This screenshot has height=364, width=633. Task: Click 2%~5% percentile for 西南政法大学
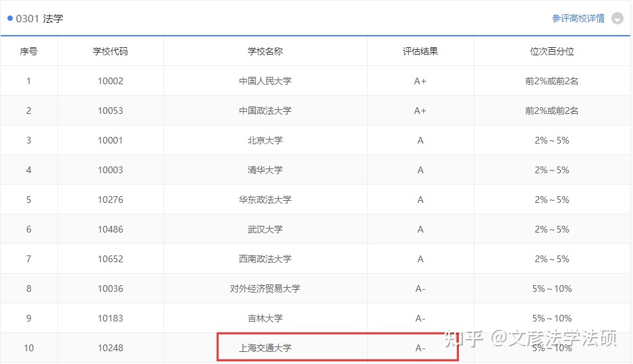pos(552,259)
